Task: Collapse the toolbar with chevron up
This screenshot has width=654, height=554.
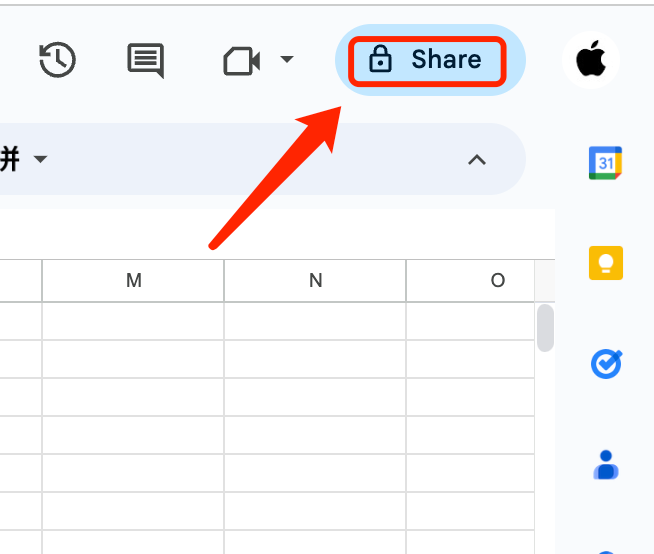Action: tap(477, 160)
